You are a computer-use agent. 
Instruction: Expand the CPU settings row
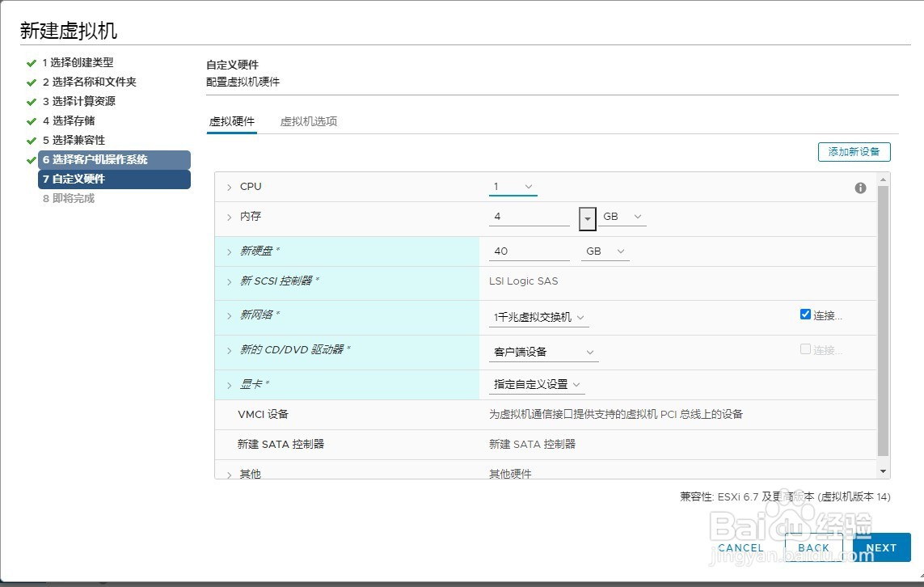(229, 186)
